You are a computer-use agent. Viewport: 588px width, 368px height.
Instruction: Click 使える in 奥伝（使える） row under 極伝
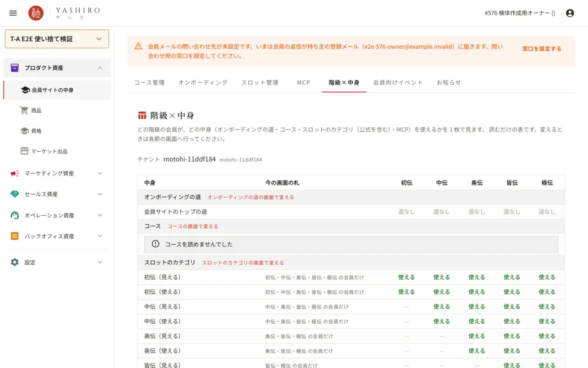(547, 350)
